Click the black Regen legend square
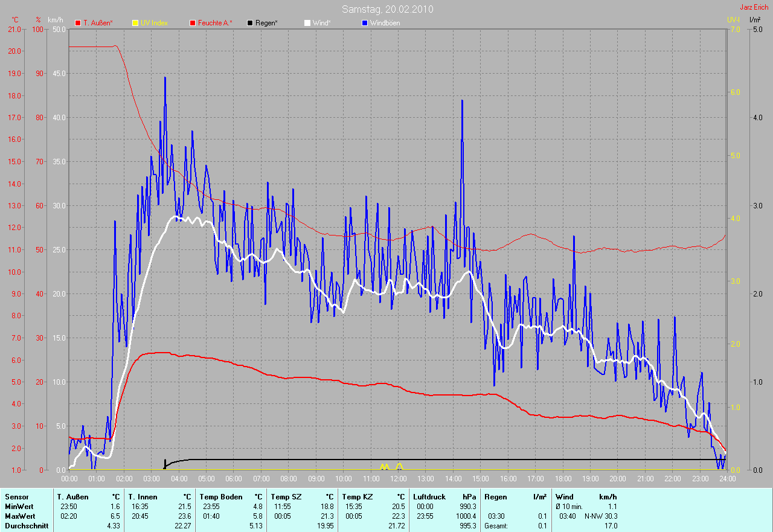 click(250, 23)
